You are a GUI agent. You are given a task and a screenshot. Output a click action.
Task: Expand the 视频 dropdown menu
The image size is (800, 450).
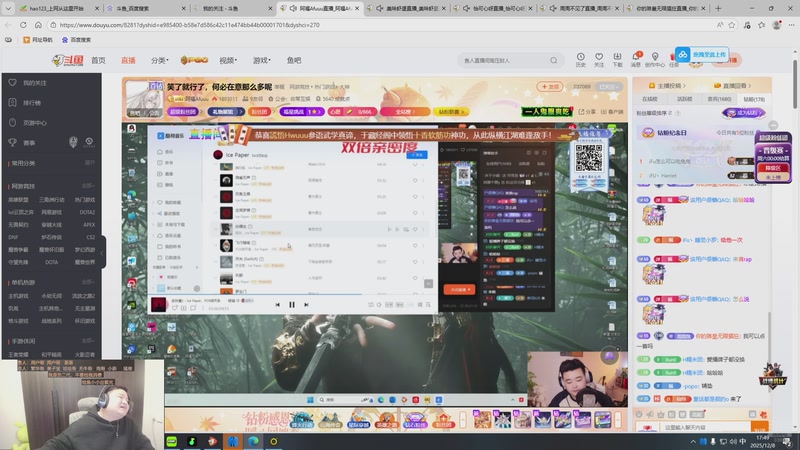(228, 60)
